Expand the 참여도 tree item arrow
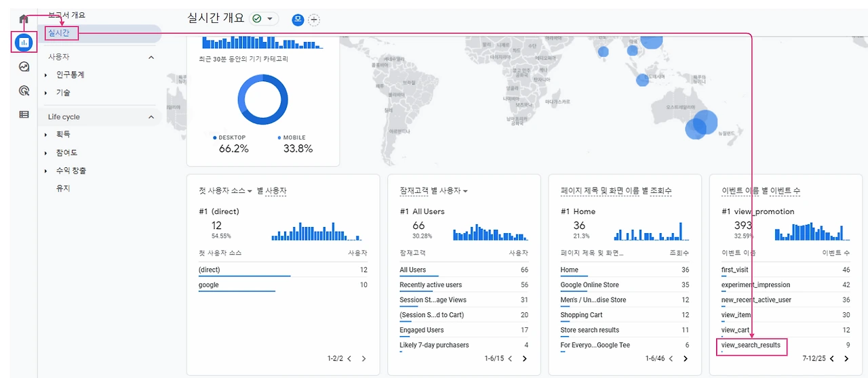 [x=46, y=153]
